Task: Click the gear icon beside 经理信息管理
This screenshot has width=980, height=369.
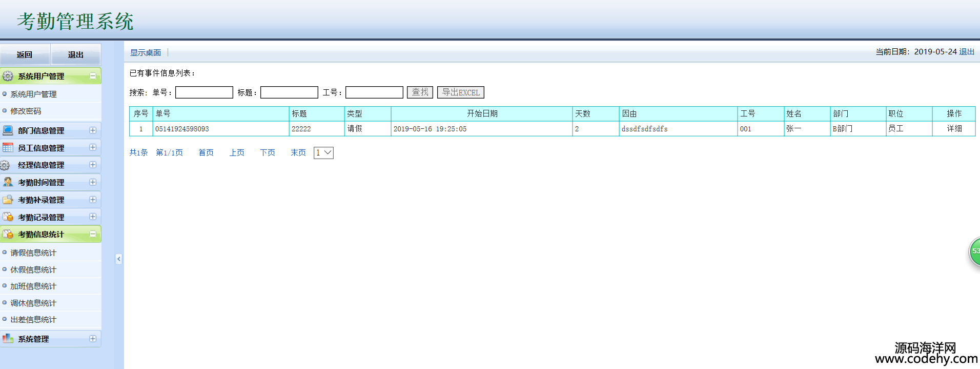Action: 6,165
